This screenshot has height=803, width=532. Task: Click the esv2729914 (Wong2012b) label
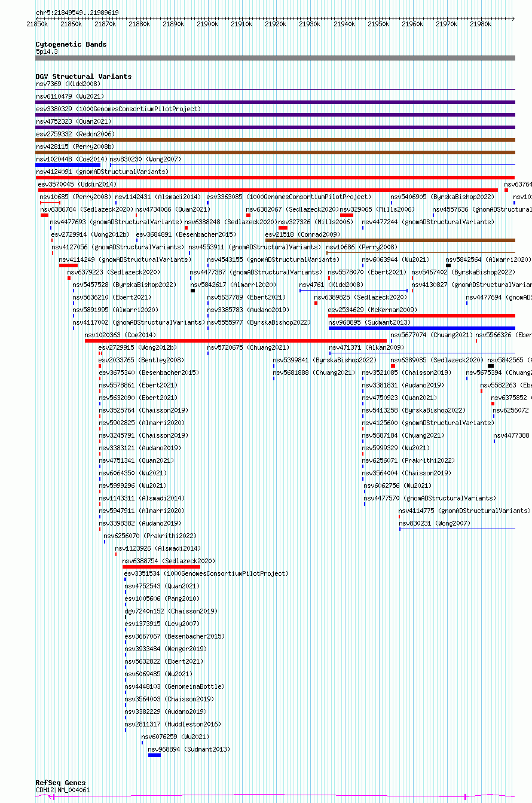pos(90,234)
